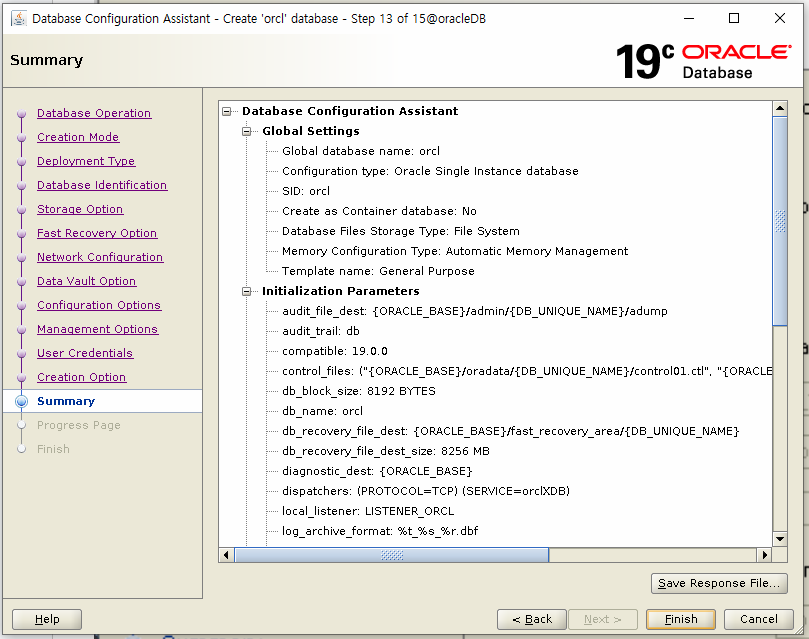Collapse the Initialization Parameters tree node
This screenshot has height=639, width=809.
pos(247,291)
